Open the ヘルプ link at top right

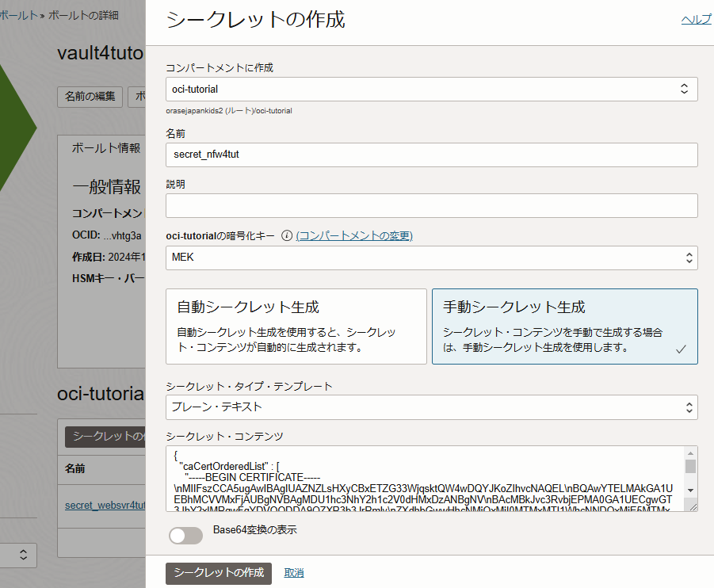(x=696, y=18)
